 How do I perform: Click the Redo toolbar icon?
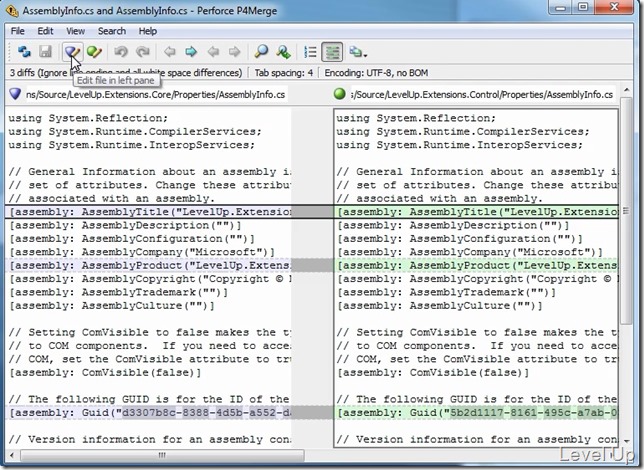tap(143, 52)
